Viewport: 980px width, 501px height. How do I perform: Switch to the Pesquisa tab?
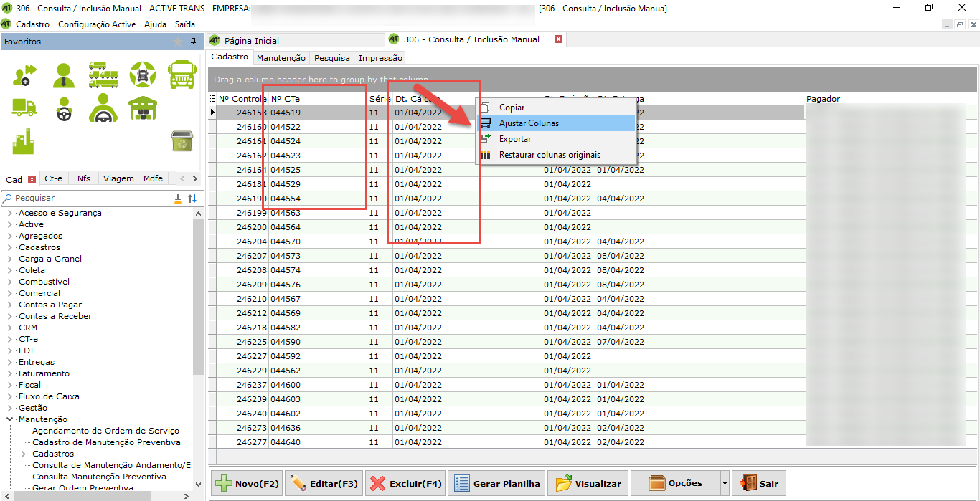(x=331, y=58)
